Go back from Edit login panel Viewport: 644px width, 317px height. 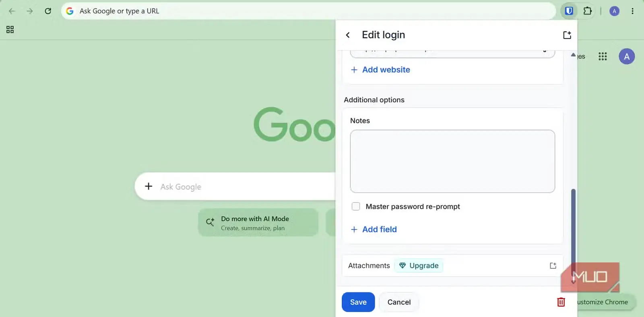pyautogui.click(x=348, y=35)
